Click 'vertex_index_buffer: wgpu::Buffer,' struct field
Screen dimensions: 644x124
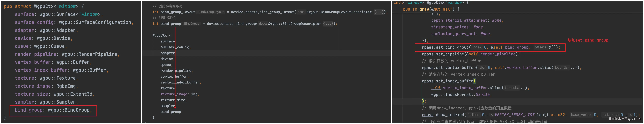tap(62, 70)
